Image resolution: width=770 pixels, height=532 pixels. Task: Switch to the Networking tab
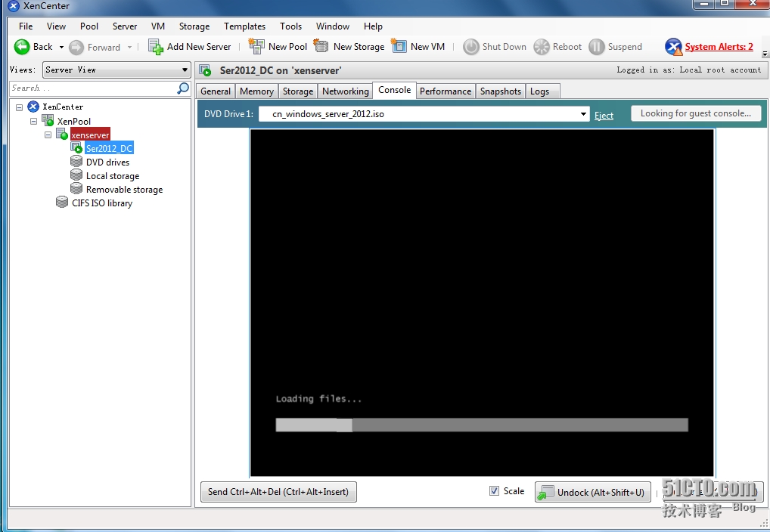(345, 91)
